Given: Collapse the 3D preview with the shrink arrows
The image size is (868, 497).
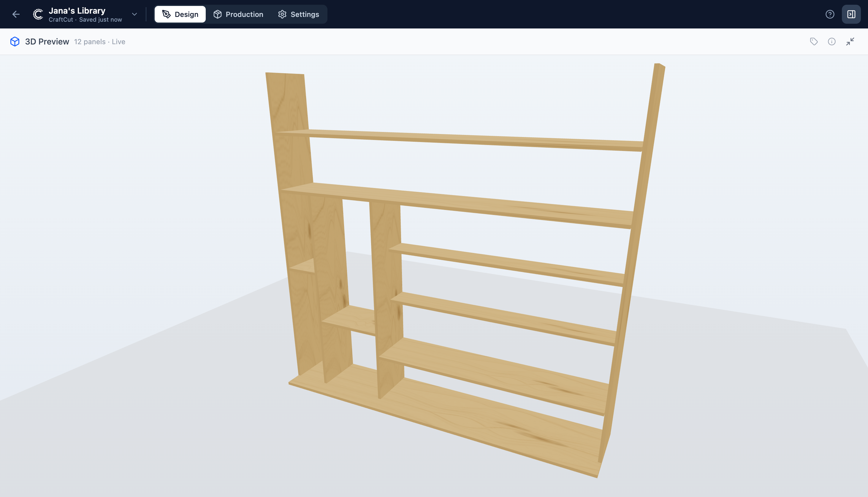Looking at the screenshot, I should 850,41.
